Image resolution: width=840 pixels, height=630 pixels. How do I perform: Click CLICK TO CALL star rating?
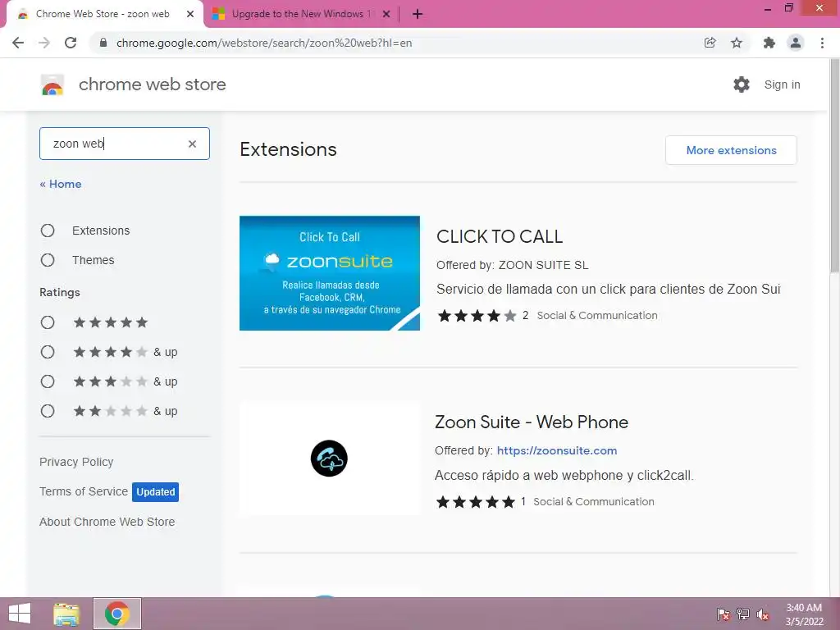[477, 316]
